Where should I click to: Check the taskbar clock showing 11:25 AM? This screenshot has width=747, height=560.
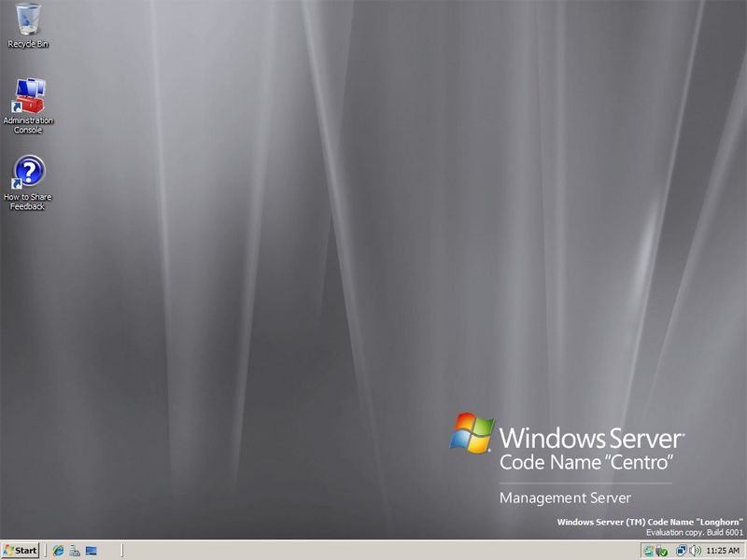(721, 550)
